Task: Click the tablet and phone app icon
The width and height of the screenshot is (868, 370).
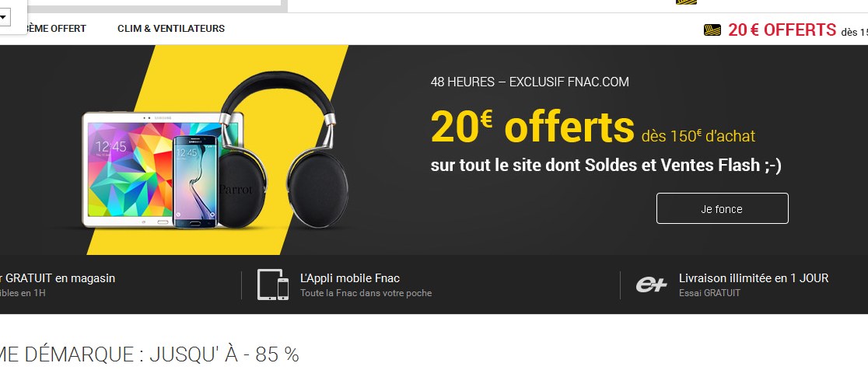Action: [x=273, y=284]
